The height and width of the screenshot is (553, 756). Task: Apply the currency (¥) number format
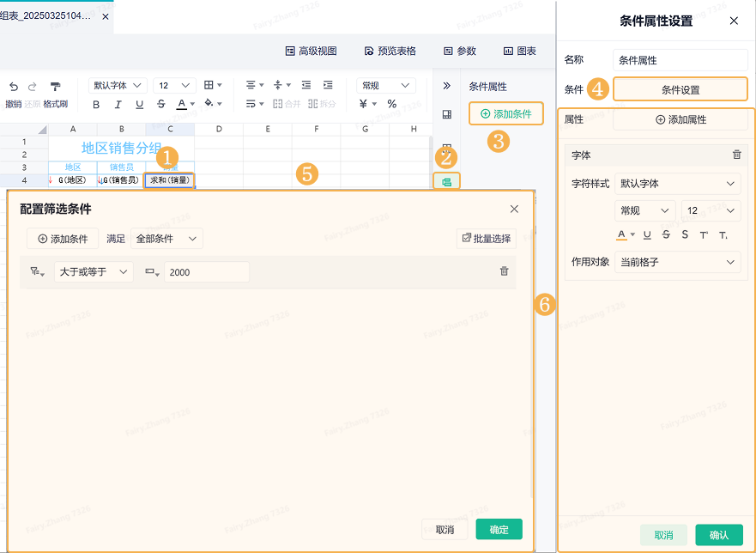pos(363,104)
